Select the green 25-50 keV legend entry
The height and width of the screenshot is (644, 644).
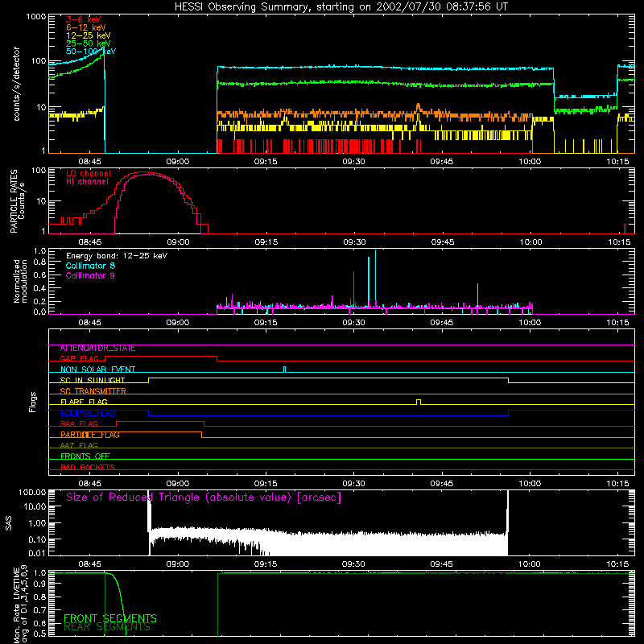coord(88,43)
